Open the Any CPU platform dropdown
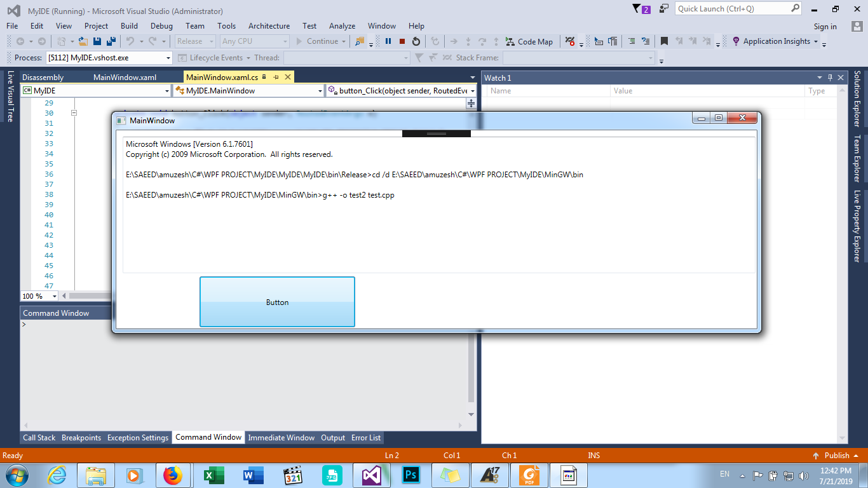The image size is (868, 488). [x=255, y=41]
